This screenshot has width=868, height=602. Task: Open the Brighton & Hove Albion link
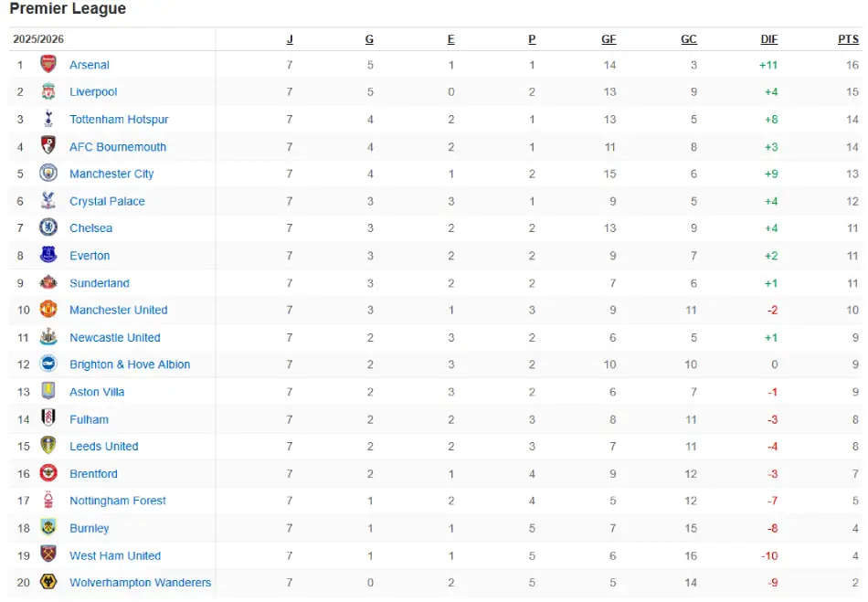tap(130, 364)
